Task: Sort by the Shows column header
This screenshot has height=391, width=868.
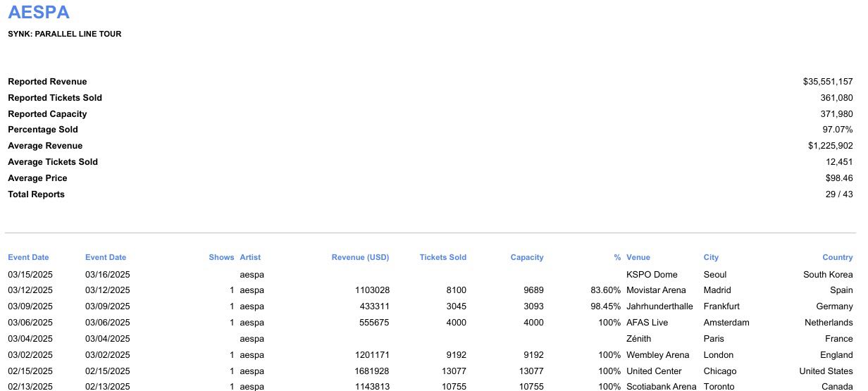Action: [x=221, y=257]
